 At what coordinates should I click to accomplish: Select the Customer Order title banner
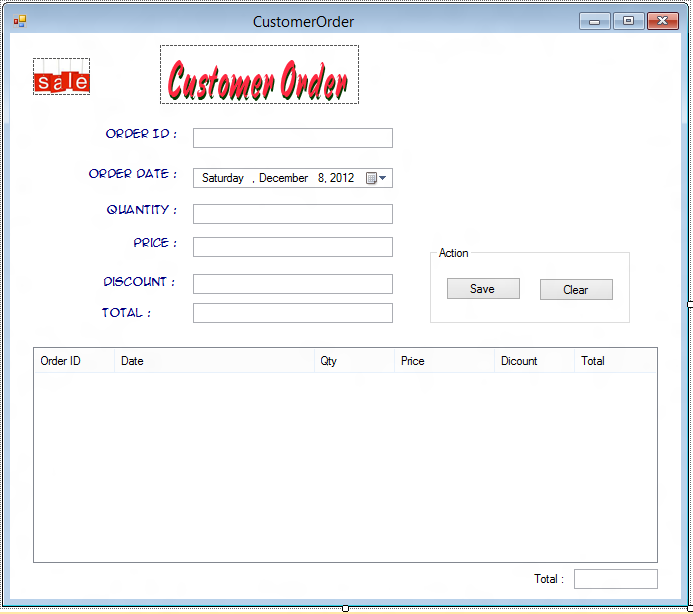click(259, 75)
